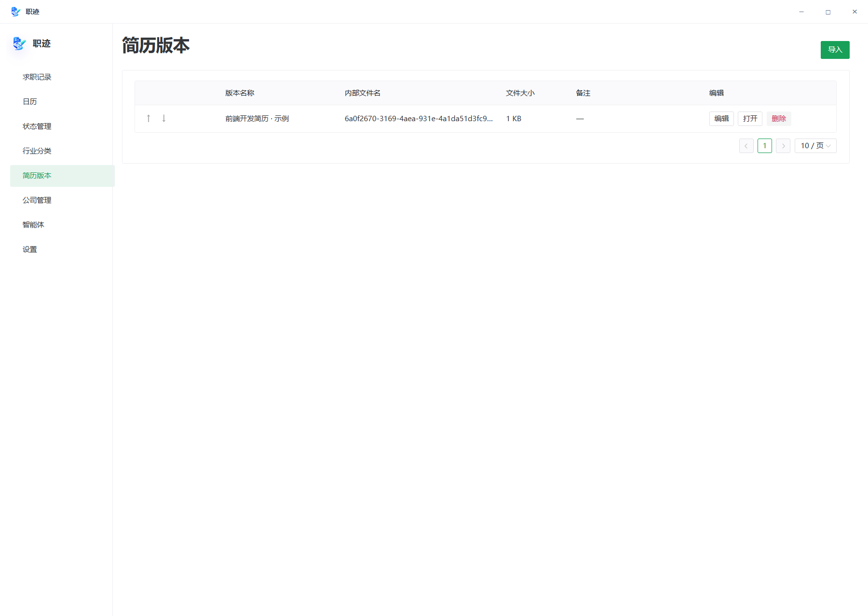This screenshot has height=616, width=868.
Task: Click the 版本名称 column header
Action: tap(240, 93)
